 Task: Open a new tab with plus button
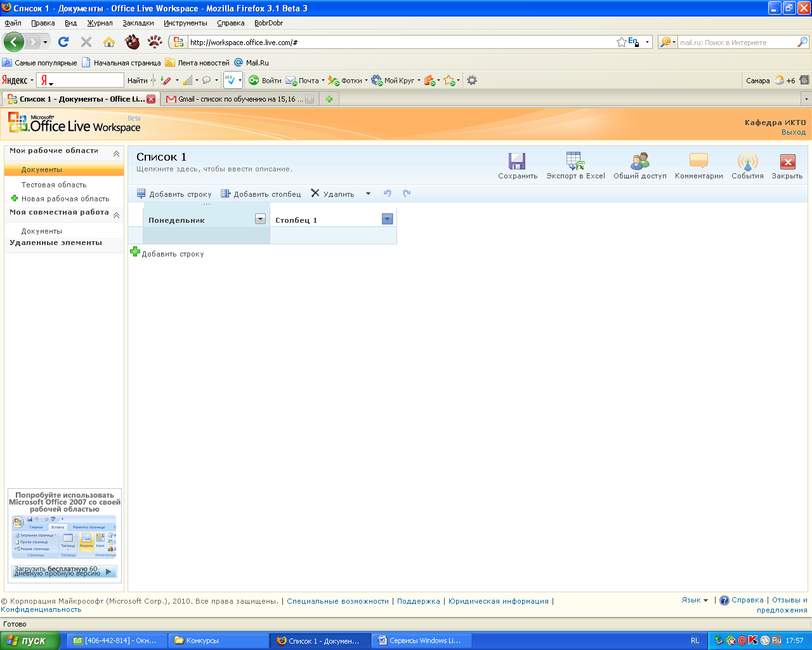(329, 99)
